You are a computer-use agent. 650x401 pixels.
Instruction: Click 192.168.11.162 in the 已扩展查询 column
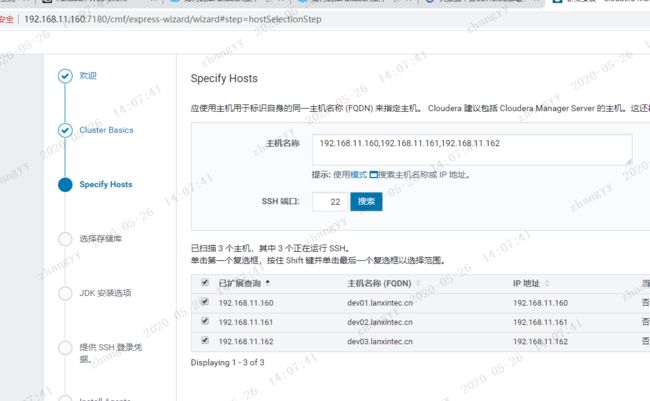point(246,341)
